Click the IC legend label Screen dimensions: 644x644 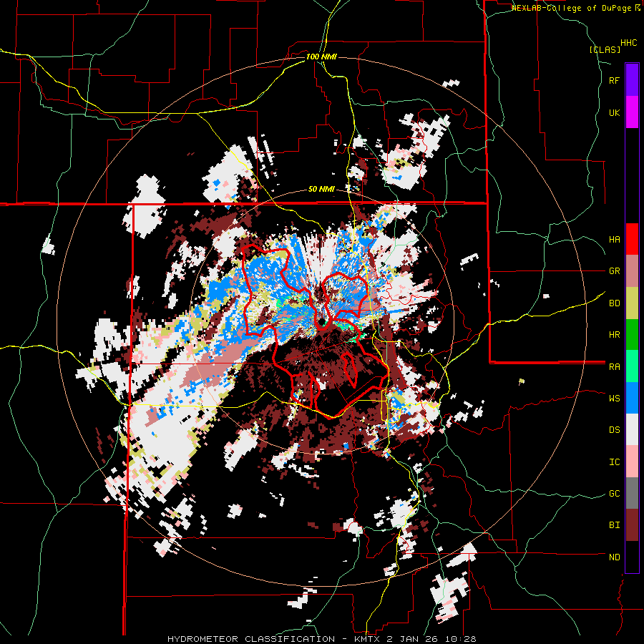click(x=614, y=462)
